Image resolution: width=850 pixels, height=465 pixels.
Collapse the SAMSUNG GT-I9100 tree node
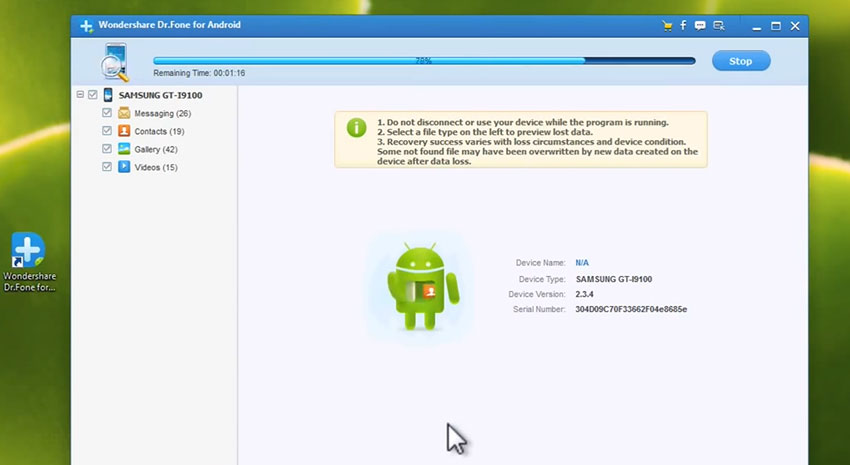point(80,94)
